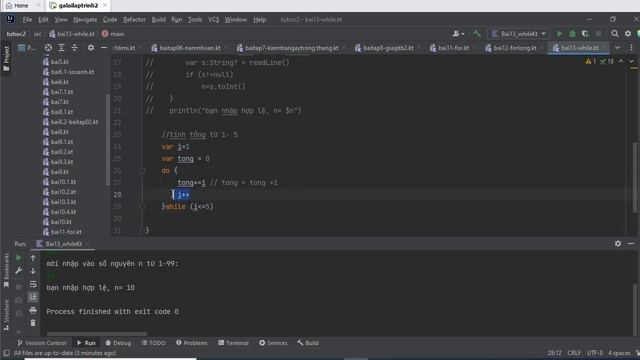This screenshot has height=360, width=640.
Task: Open bai8.2-baitap02.kt in project tree
Action: point(74,122)
